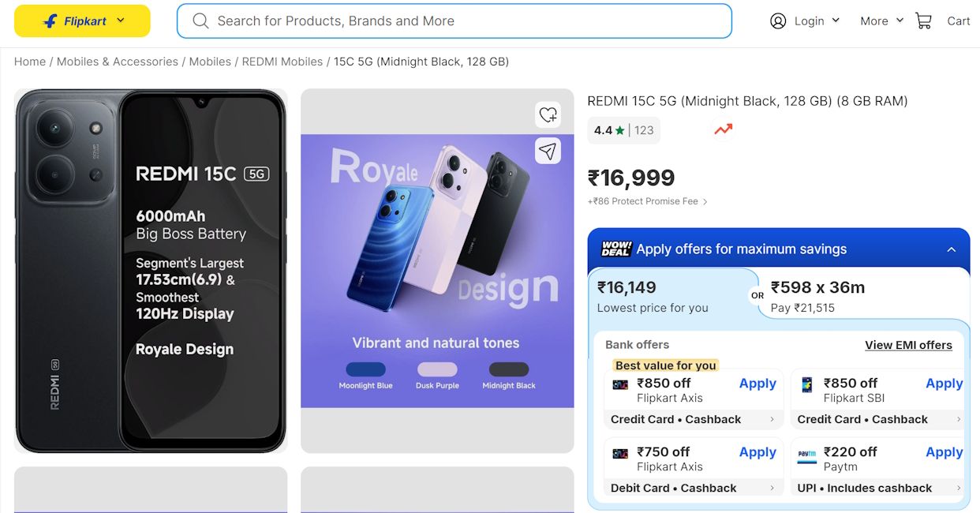The image size is (980, 513).
Task: Select the Moonlight Blue color swatch
Action: pyautogui.click(x=365, y=368)
